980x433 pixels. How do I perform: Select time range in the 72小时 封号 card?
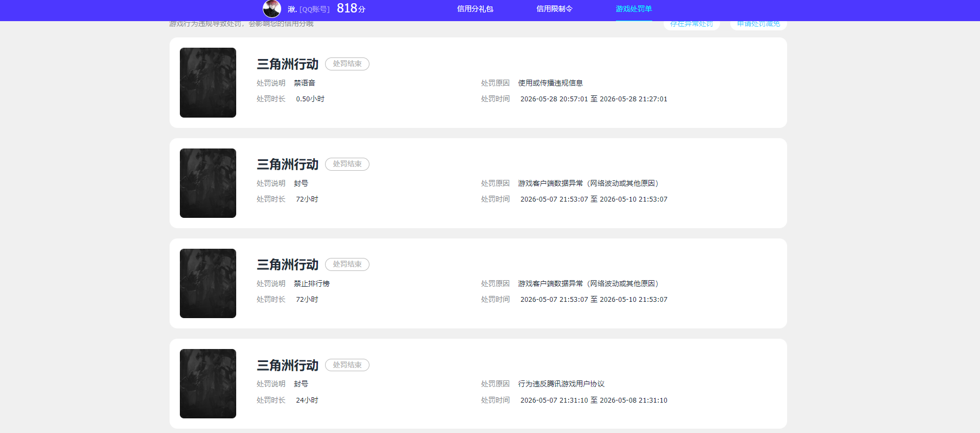[x=594, y=199]
